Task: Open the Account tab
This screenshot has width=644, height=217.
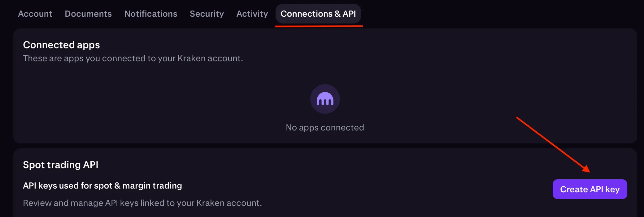Action: pyautogui.click(x=35, y=14)
